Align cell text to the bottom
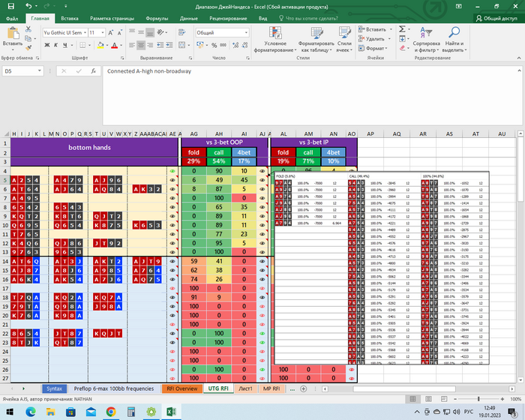Image resolution: width=525 pixels, height=420 pixels. click(x=150, y=32)
